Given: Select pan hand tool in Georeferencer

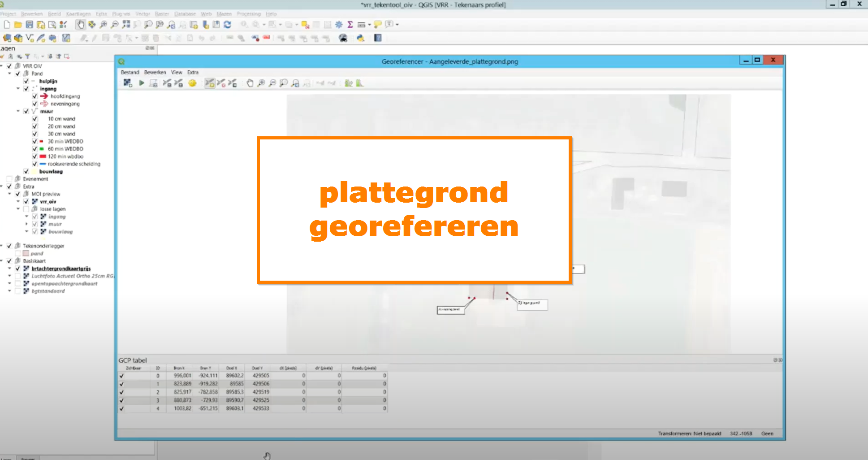Looking at the screenshot, I should (x=250, y=83).
